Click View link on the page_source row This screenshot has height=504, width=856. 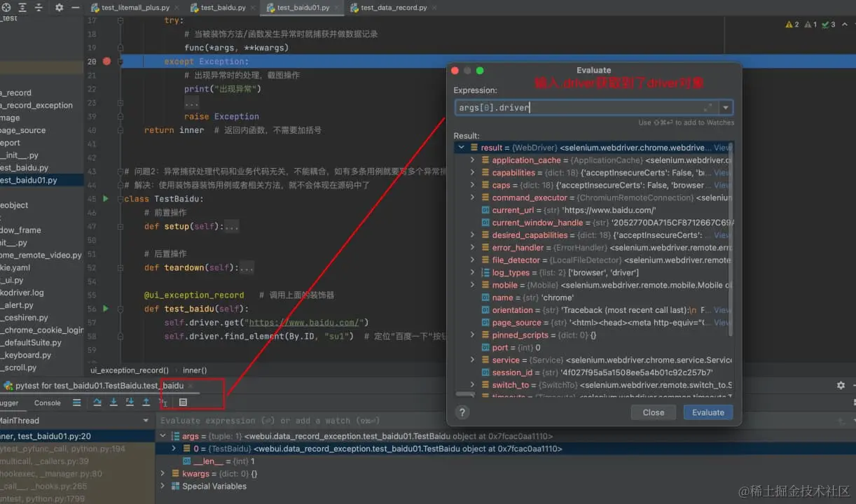722,323
